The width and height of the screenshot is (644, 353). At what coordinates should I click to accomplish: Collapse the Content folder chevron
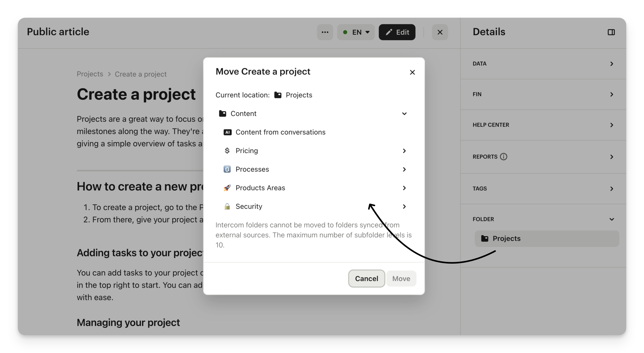click(x=404, y=114)
